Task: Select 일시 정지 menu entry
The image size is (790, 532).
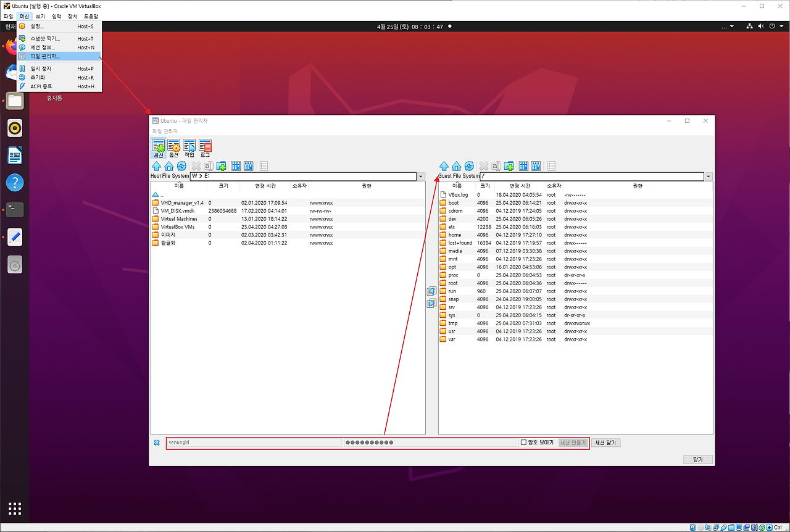Action: [59, 69]
